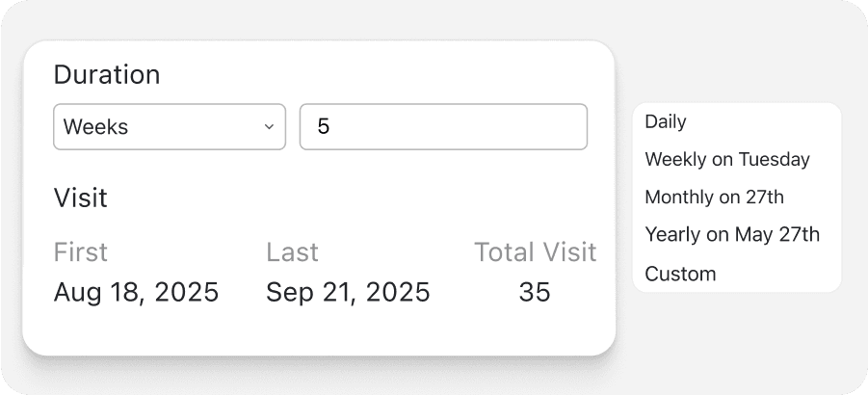Click the Total Visit label

(x=535, y=252)
